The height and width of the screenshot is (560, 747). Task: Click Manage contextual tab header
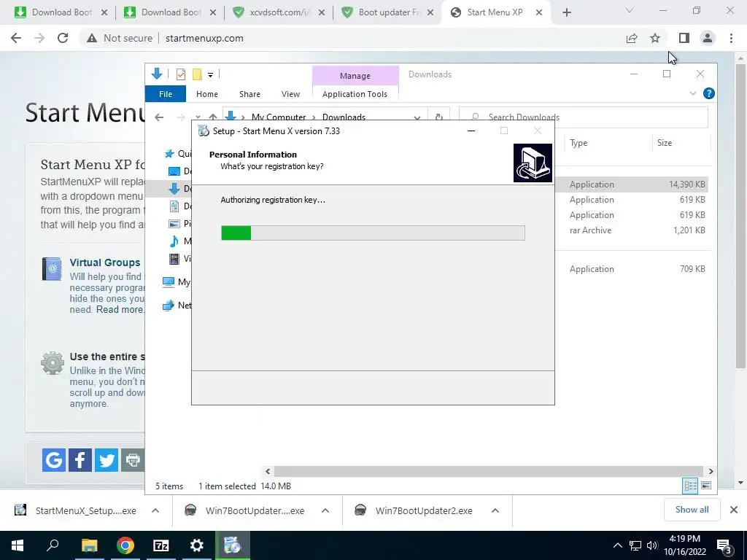pyautogui.click(x=355, y=76)
